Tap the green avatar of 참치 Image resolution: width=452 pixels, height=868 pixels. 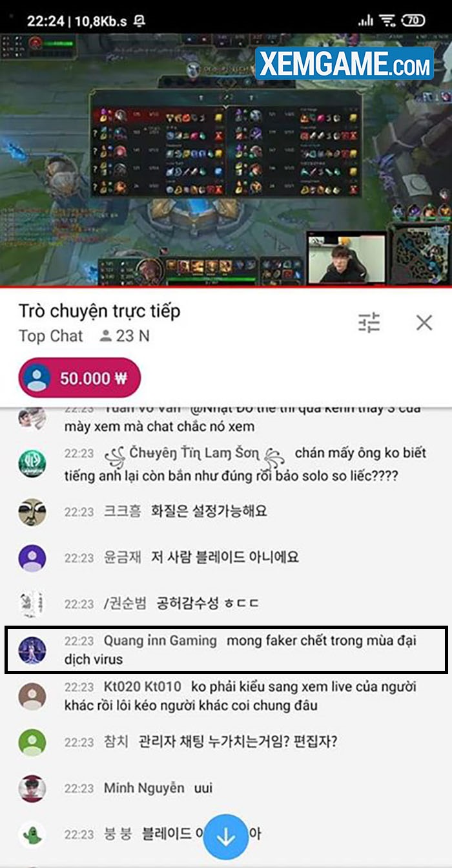(x=32, y=742)
